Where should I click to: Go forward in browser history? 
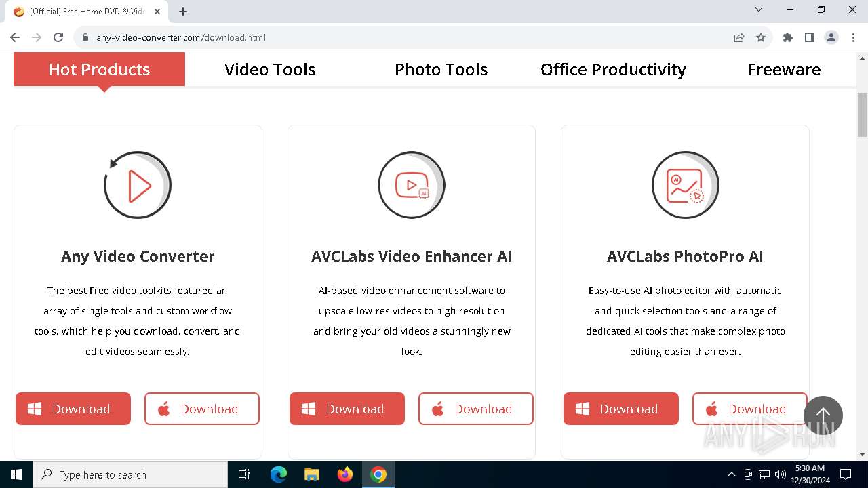point(37,37)
